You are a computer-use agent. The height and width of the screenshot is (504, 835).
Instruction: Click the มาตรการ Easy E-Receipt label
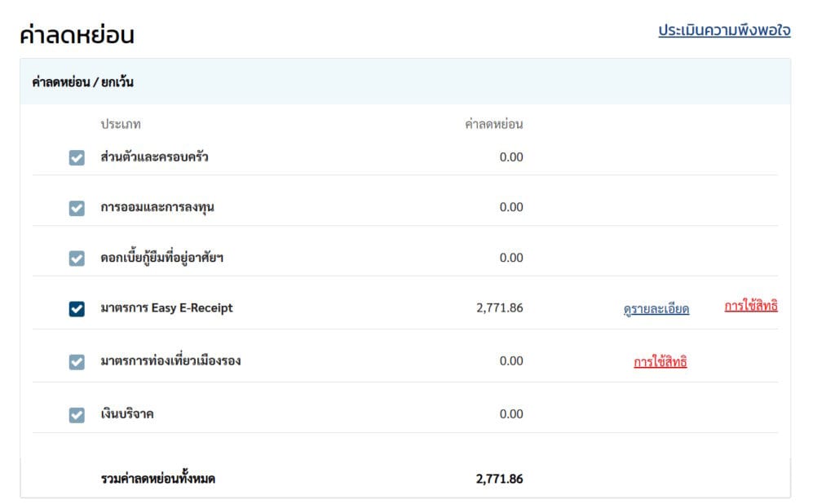pyautogui.click(x=166, y=308)
